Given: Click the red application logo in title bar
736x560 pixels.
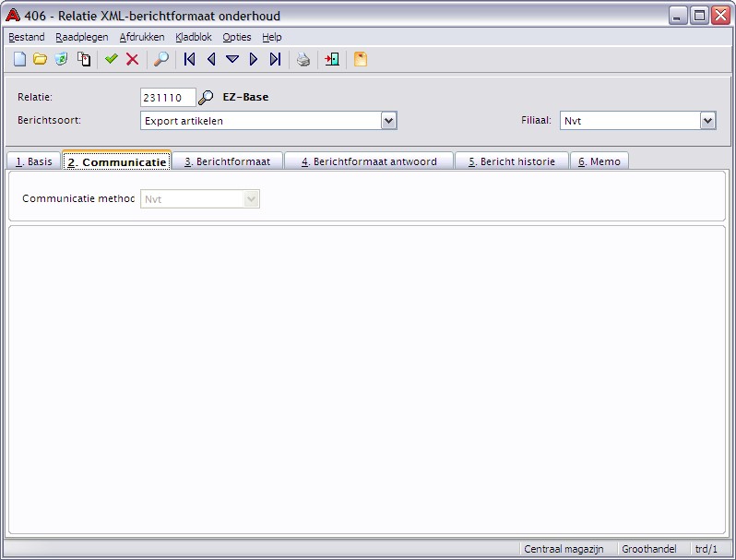Looking at the screenshot, I should (x=13, y=16).
